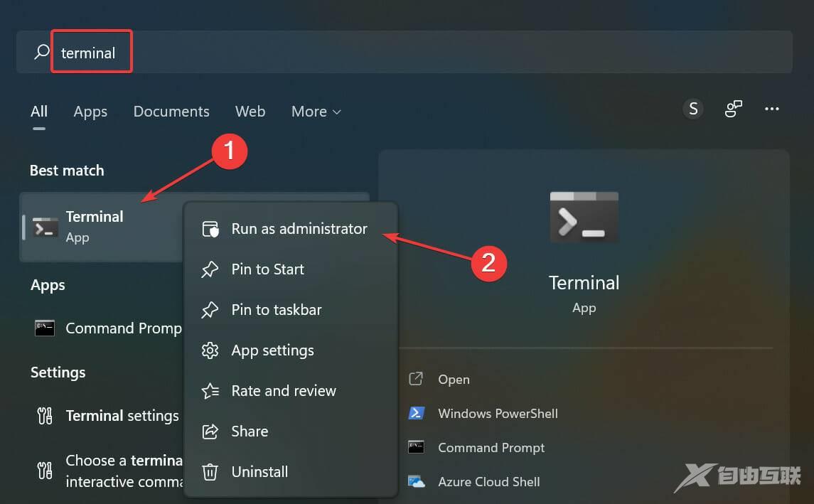This screenshot has width=814, height=504.
Task: Click the search box containing "terminal"
Action: click(x=405, y=52)
